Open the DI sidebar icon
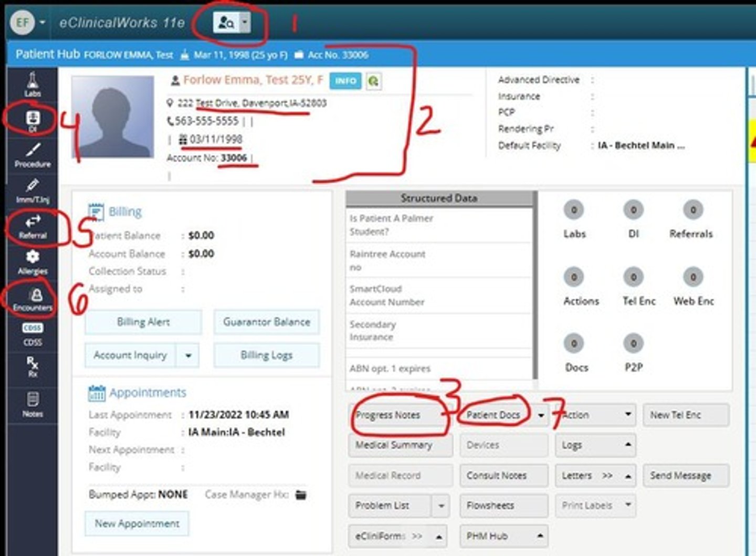The width and height of the screenshot is (756, 556). click(x=33, y=120)
